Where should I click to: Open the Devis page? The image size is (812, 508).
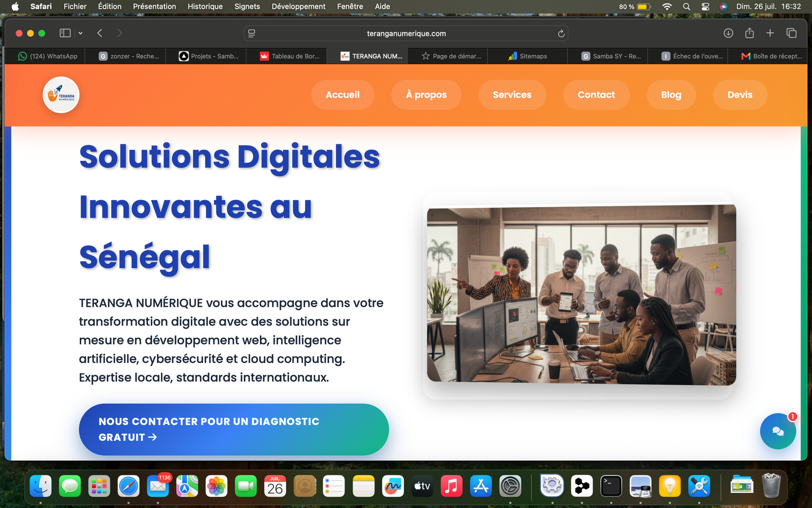click(740, 94)
